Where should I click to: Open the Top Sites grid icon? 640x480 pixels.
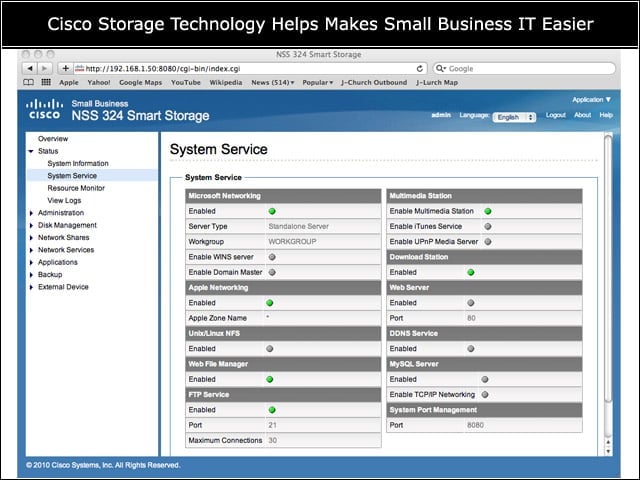click(x=46, y=82)
